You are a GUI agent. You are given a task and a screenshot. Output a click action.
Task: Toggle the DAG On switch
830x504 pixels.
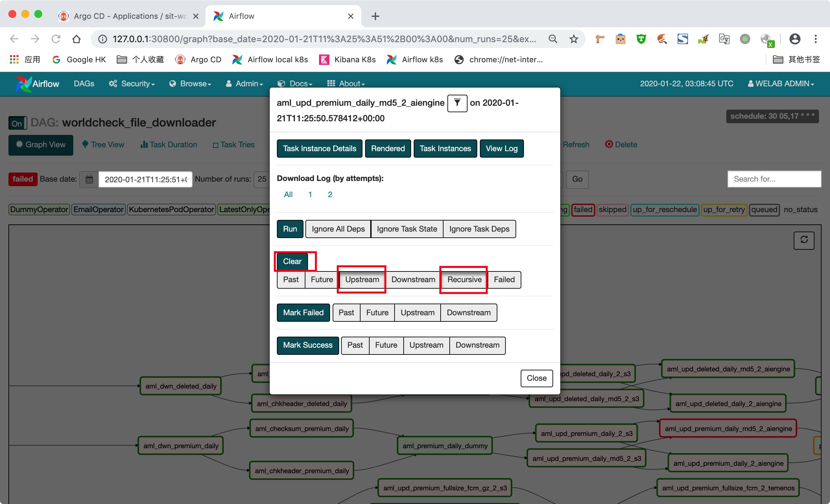coord(17,123)
